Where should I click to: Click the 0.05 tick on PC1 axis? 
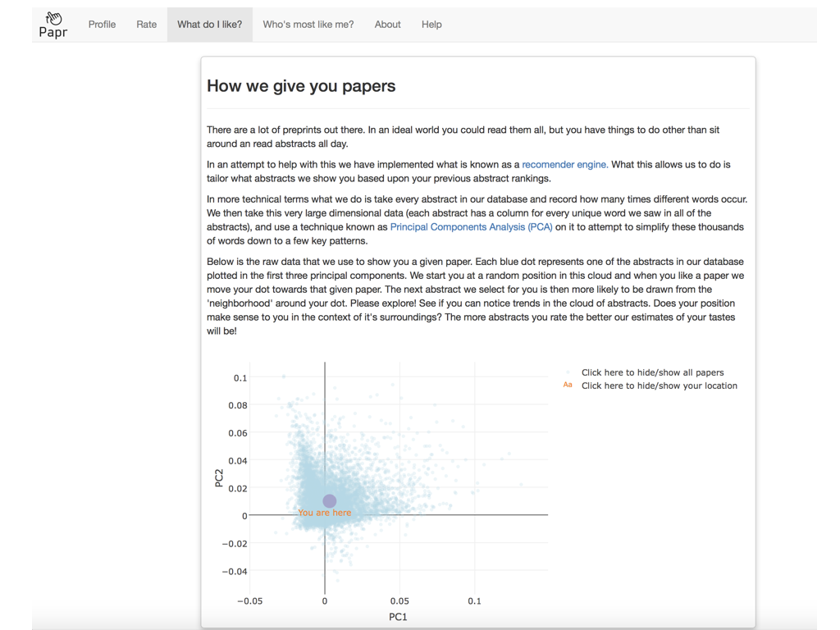coord(399,601)
